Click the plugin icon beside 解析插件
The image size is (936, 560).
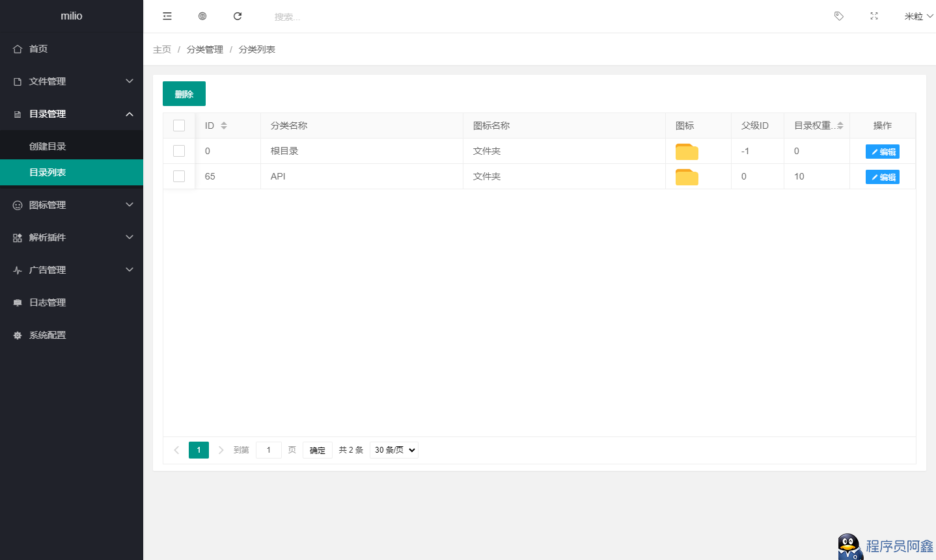(18, 237)
